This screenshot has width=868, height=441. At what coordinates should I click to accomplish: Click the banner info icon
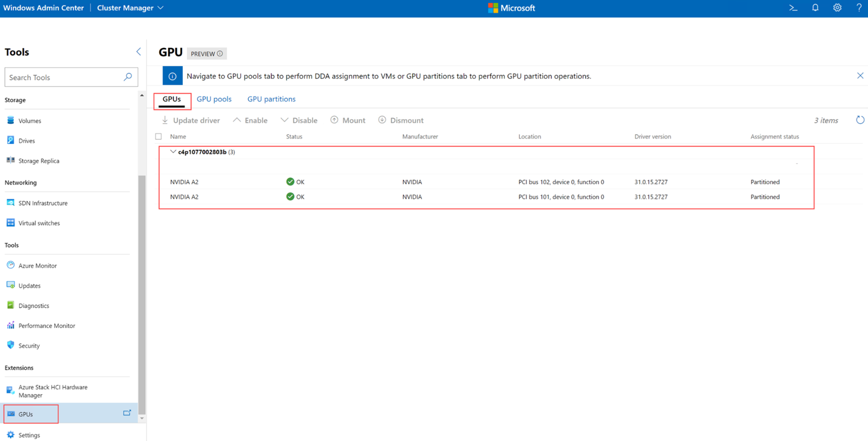(172, 76)
